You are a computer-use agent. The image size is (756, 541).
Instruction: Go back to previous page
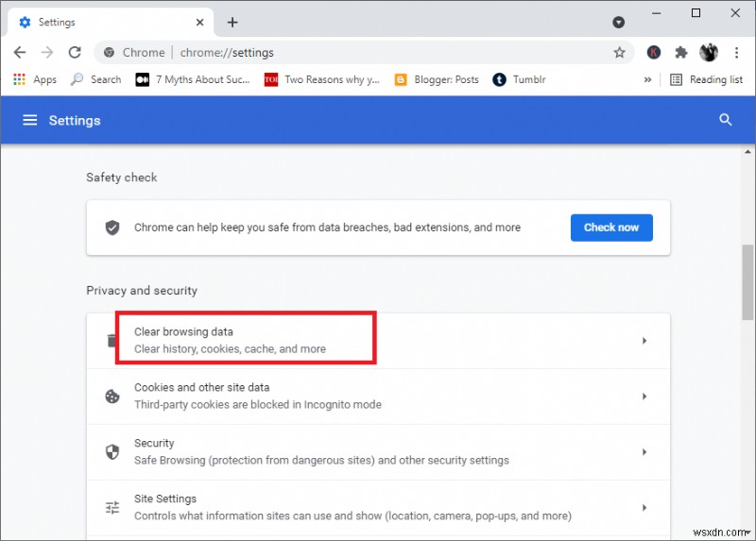pyautogui.click(x=20, y=53)
